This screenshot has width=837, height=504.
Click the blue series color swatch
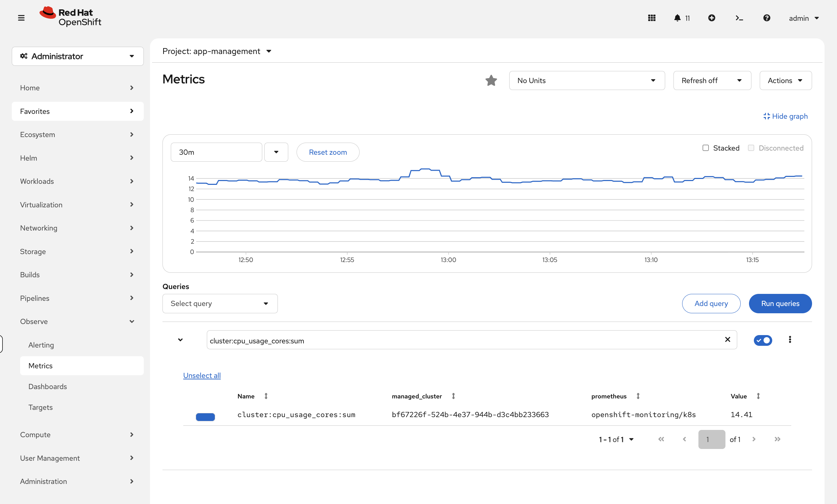click(205, 417)
